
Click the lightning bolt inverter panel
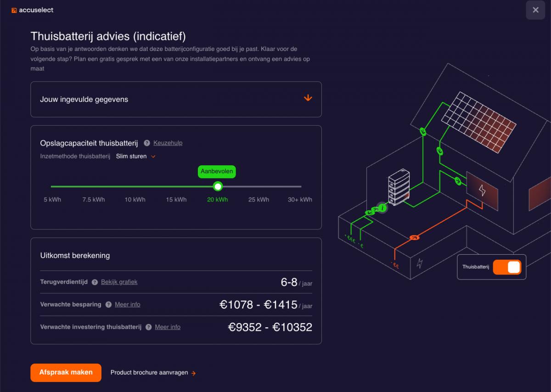(482, 190)
